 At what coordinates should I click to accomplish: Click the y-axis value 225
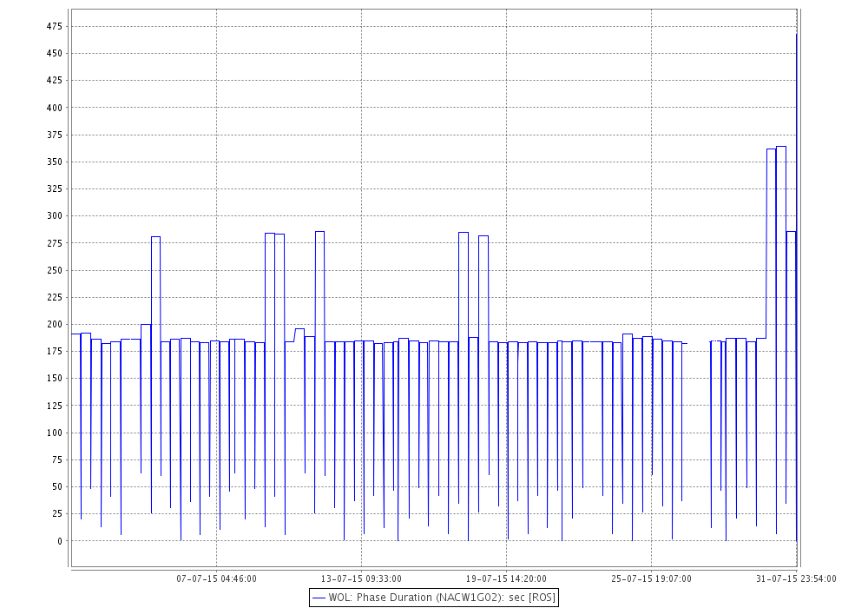54,297
